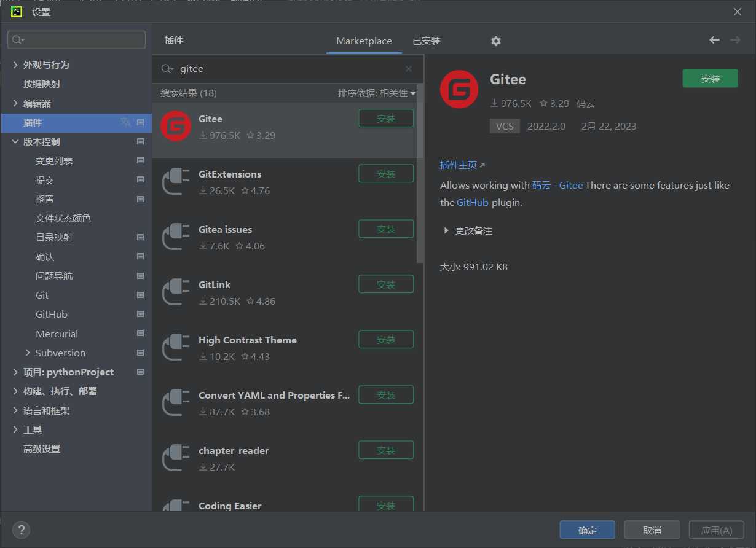Click 安装 button for chapter_reader
Screen dimensions: 756x548
coord(386,450)
